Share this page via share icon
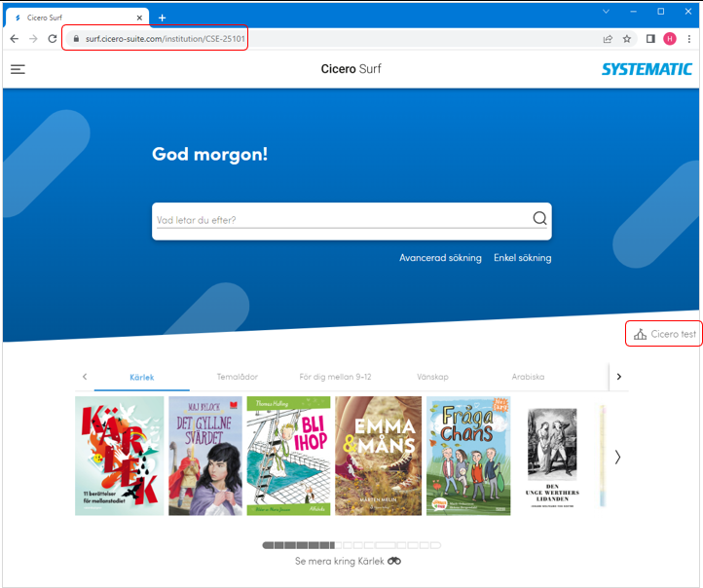 point(608,39)
